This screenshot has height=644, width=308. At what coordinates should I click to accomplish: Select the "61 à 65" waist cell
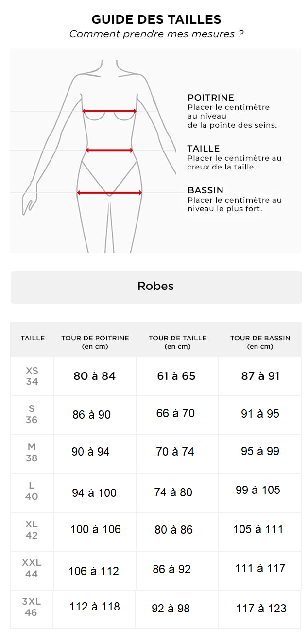click(176, 376)
